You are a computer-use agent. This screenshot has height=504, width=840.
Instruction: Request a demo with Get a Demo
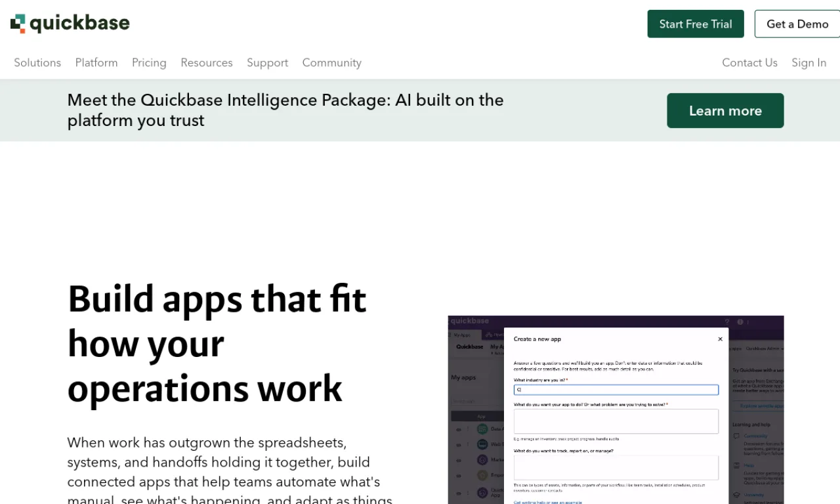coord(797,24)
